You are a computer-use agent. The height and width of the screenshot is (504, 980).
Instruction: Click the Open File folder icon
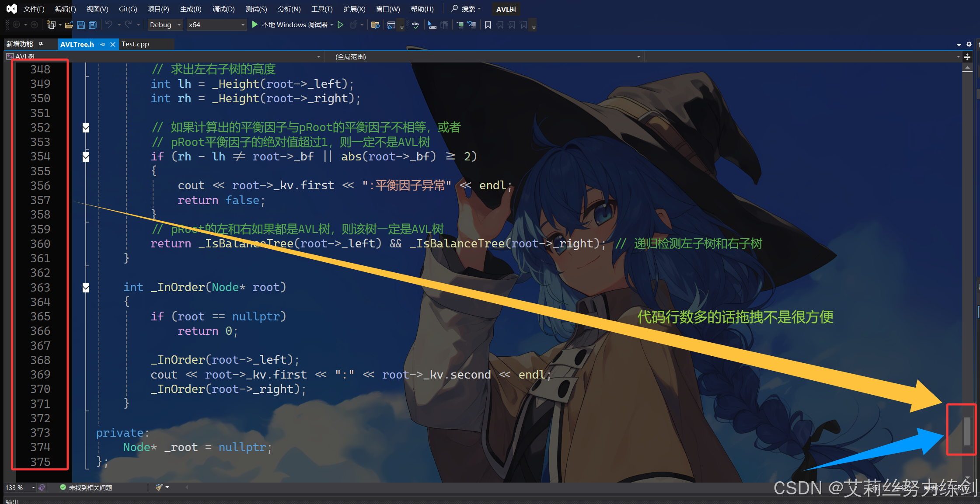[x=69, y=25]
